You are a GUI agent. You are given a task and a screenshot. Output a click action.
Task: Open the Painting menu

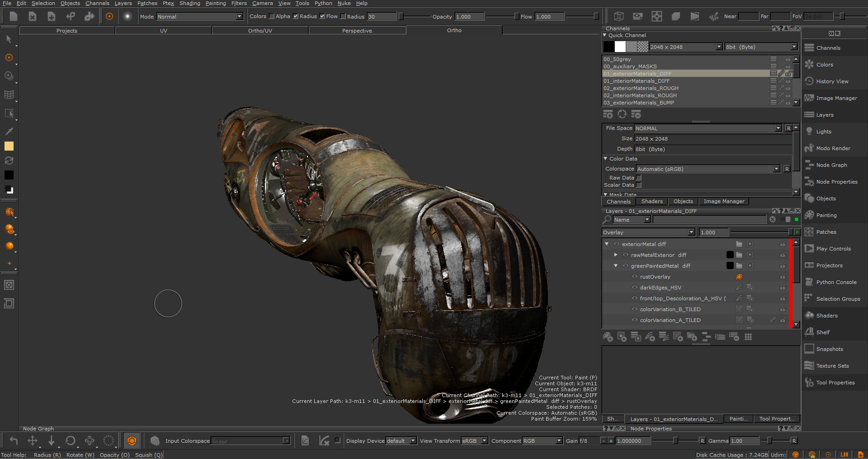216,3
